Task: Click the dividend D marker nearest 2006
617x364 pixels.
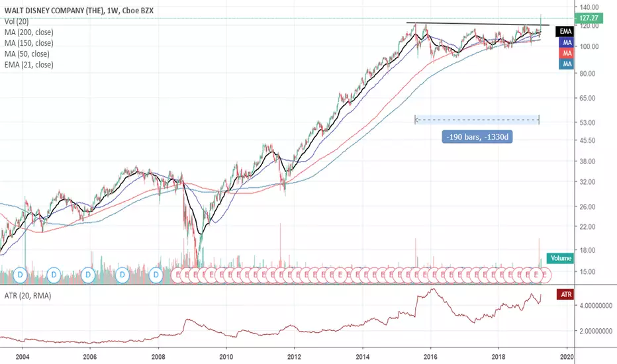Action: [x=88, y=274]
